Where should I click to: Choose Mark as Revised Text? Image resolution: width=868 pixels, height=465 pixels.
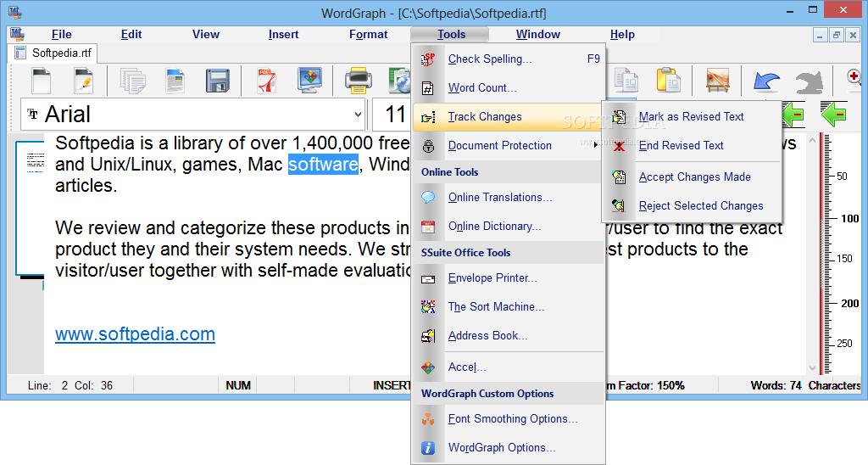point(692,116)
